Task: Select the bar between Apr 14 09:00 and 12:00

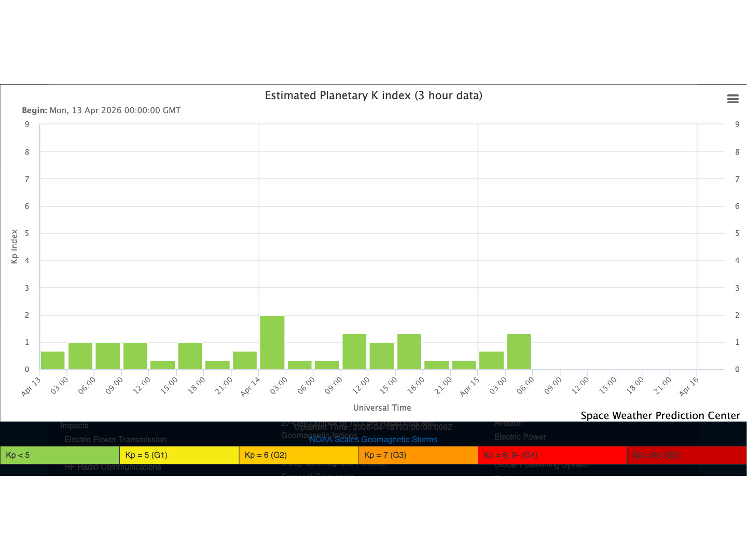Action: 354,352
